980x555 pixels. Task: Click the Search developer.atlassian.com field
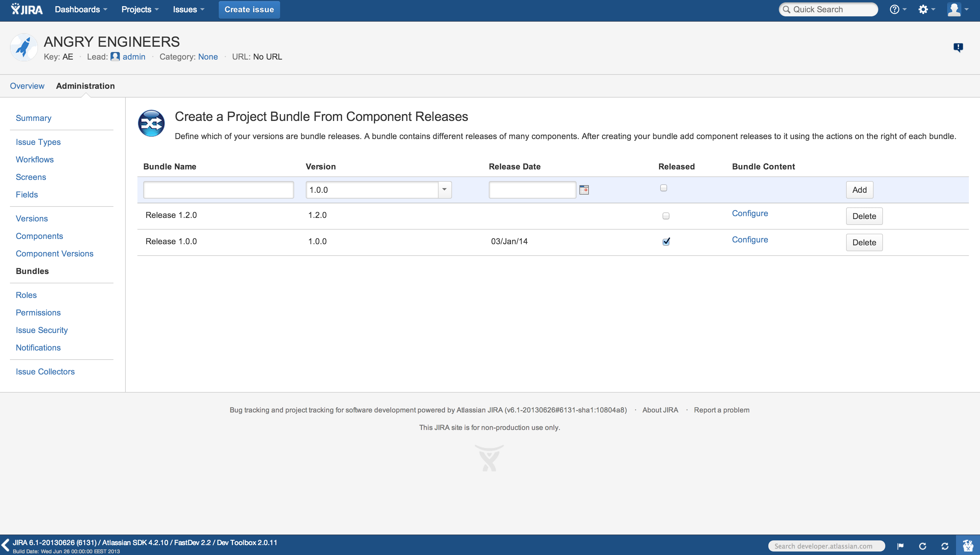(x=826, y=546)
